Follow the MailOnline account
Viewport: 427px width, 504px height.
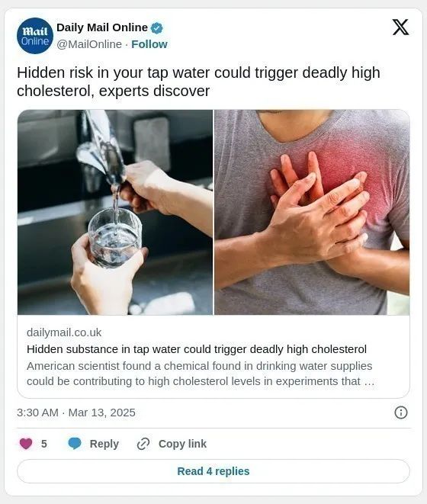(149, 44)
